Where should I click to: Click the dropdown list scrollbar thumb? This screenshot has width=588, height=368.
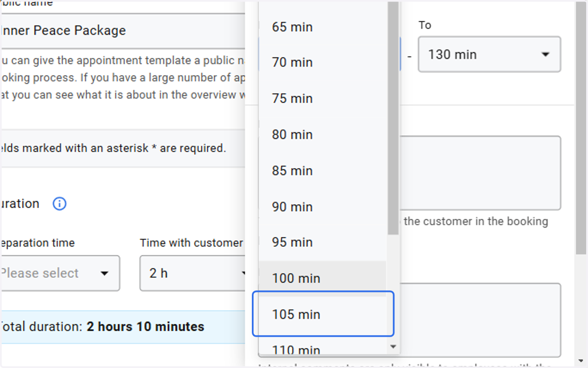(x=393, y=118)
